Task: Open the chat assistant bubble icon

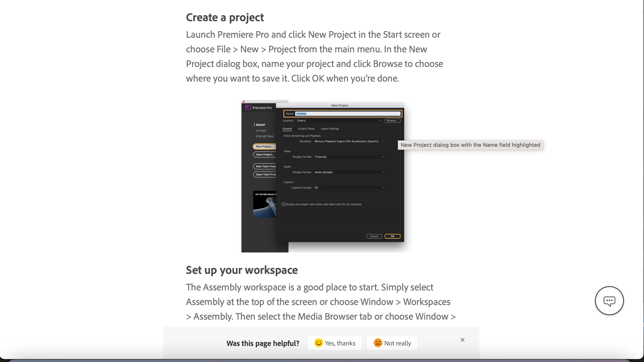Action: point(609,301)
